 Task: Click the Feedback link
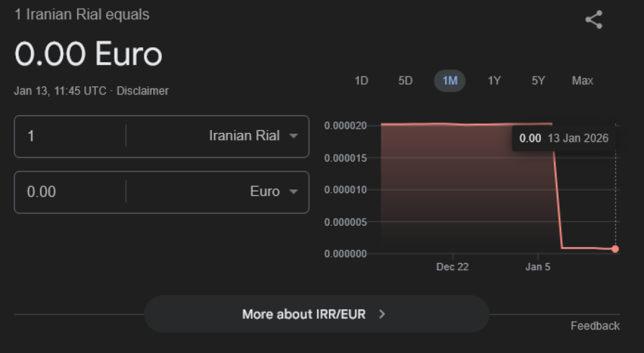pos(595,326)
